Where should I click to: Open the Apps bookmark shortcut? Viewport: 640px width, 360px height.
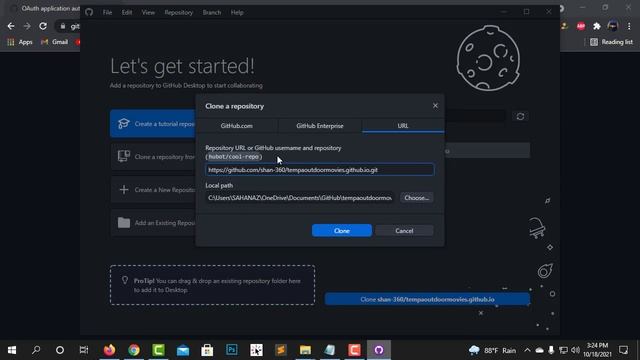tap(20, 42)
